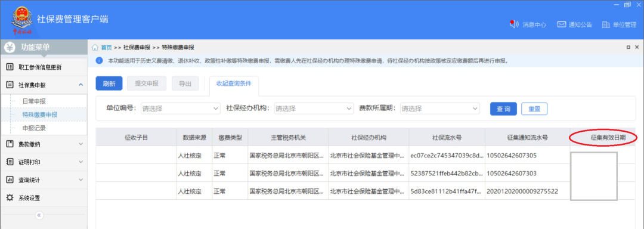Open the 社保经办机构 dropdown
The image size is (644, 229).
click(314, 109)
